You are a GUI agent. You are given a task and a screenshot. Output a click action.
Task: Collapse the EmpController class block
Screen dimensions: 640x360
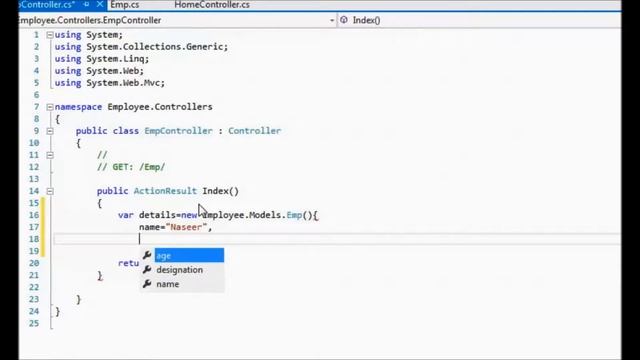click(50, 131)
